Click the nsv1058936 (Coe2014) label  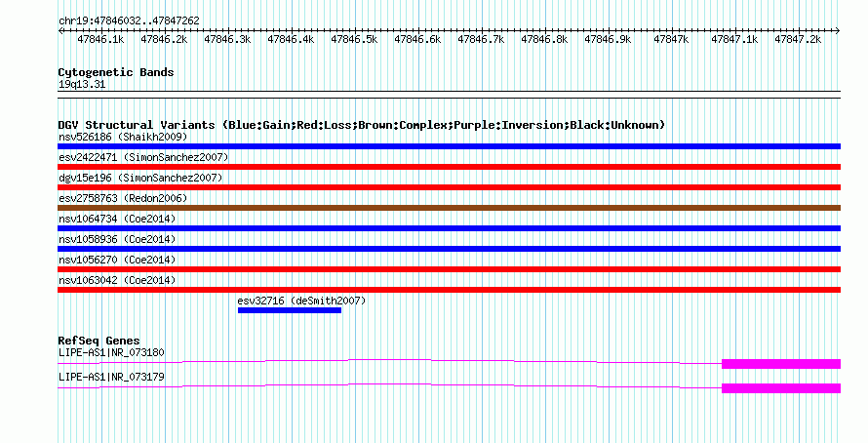117,239
